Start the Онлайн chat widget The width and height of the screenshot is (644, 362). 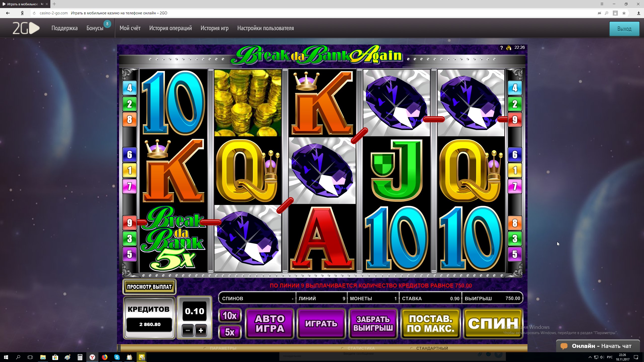point(598,346)
